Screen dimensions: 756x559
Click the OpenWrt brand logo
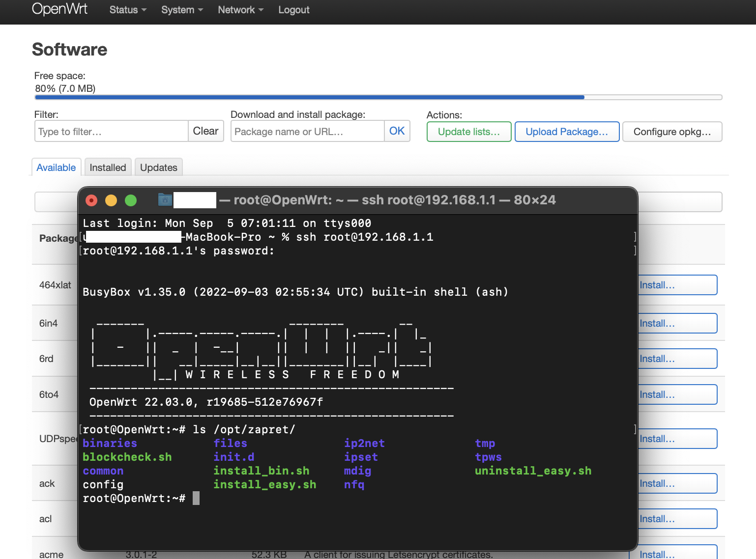tap(59, 9)
